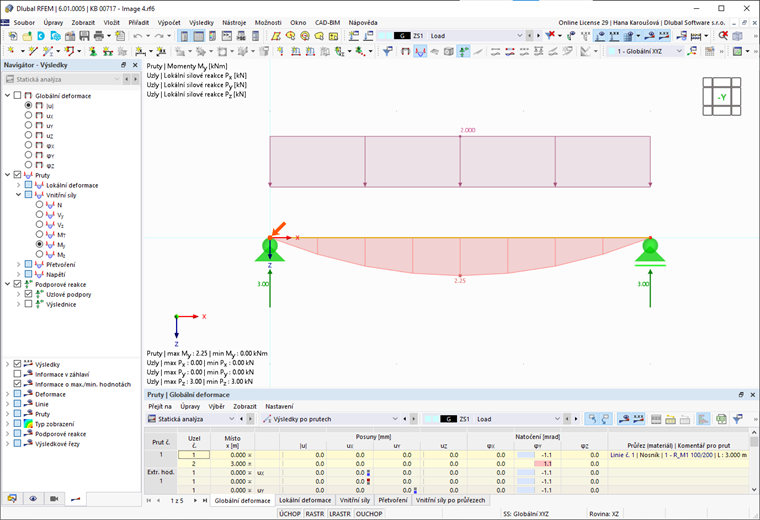
Task: Click the new node tool icon
Action: pos(11,51)
